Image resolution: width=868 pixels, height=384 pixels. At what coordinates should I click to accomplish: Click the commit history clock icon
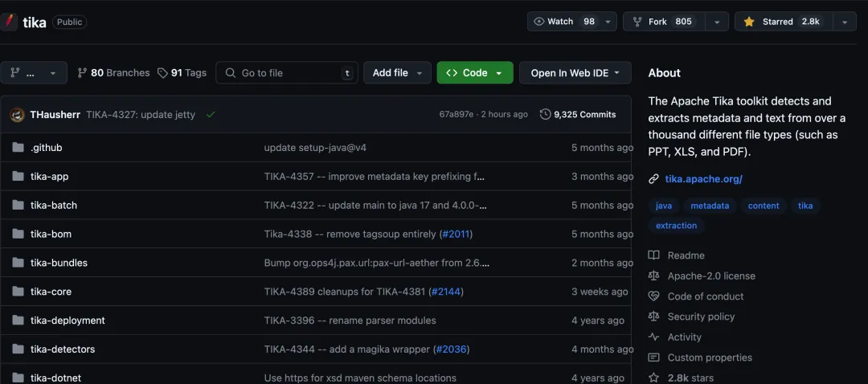click(545, 115)
